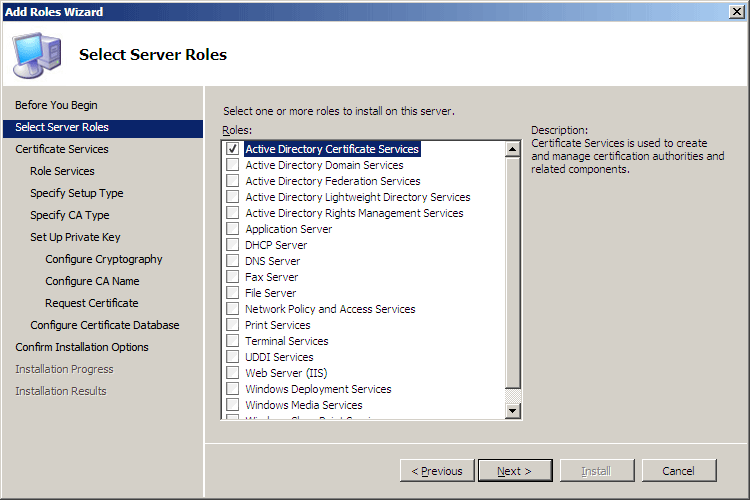Image resolution: width=750 pixels, height=500 pixels.
Task: Select the DNS Server role label
Action: coord(273,261)
